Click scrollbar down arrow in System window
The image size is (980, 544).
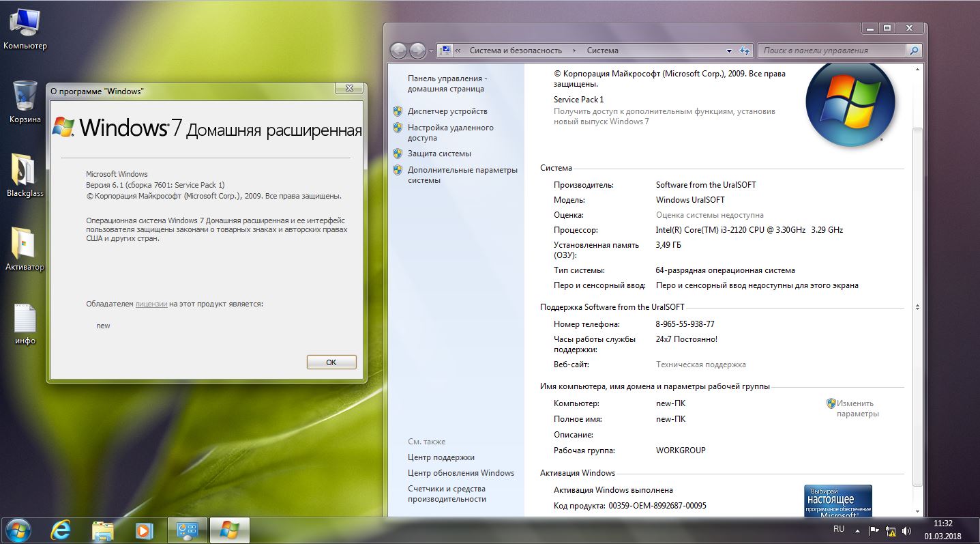tap(917, 511)
